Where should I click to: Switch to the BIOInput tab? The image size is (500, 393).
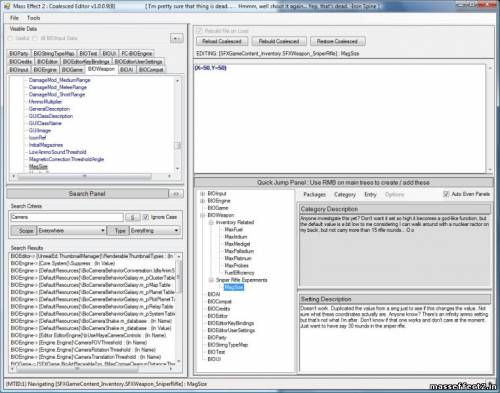tap(19, 70)
